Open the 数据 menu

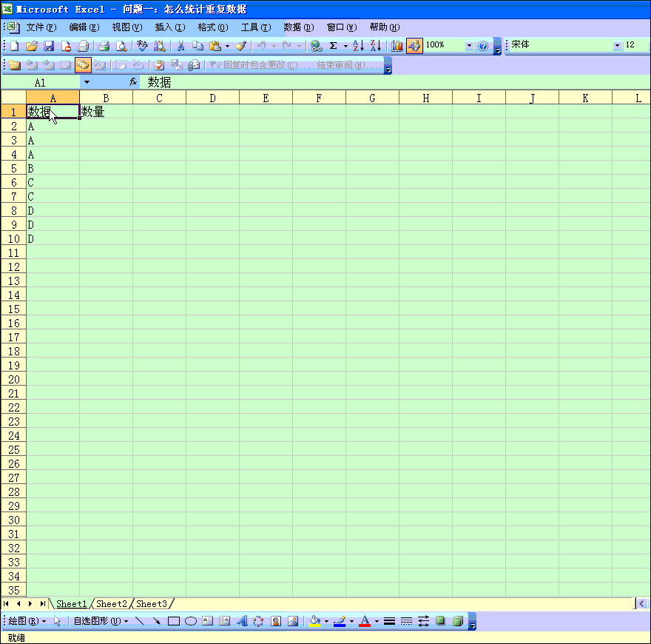298,27
